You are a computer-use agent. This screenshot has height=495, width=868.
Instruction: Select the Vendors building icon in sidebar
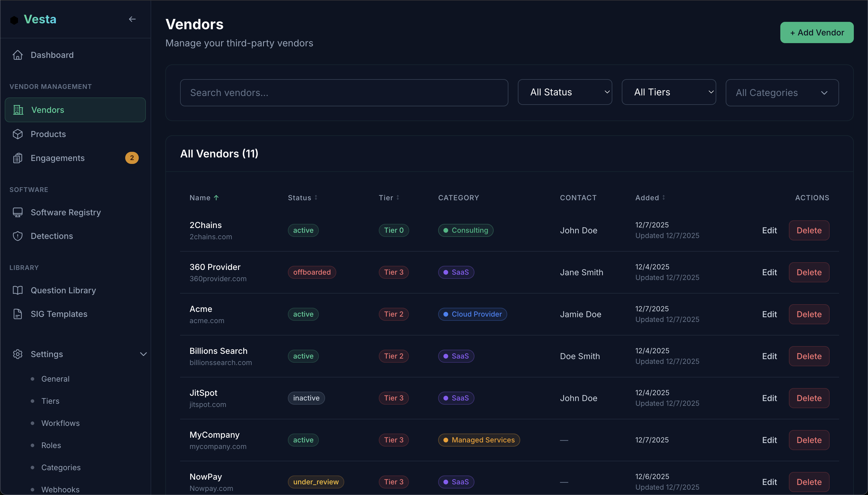point(18,110)
